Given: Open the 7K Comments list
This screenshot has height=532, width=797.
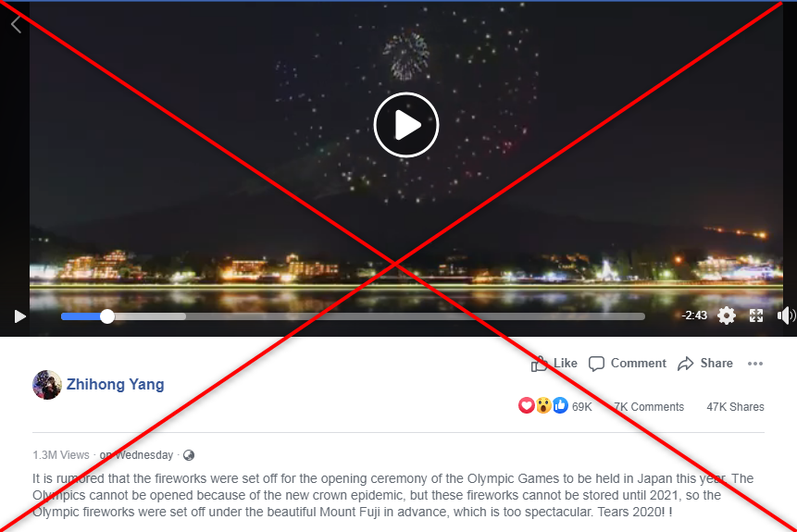Looking at the screenshot, I should coord(649,407).
